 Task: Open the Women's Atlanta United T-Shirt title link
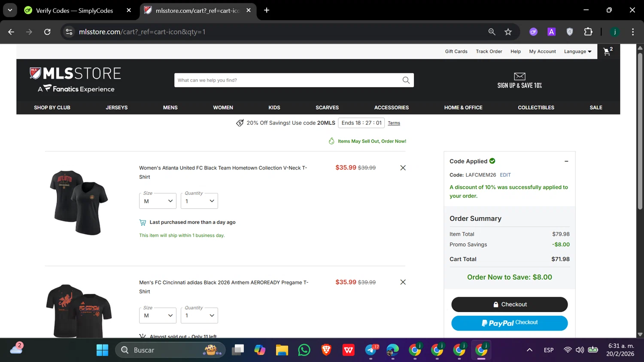pyautogui.click(x=223, y=172)
